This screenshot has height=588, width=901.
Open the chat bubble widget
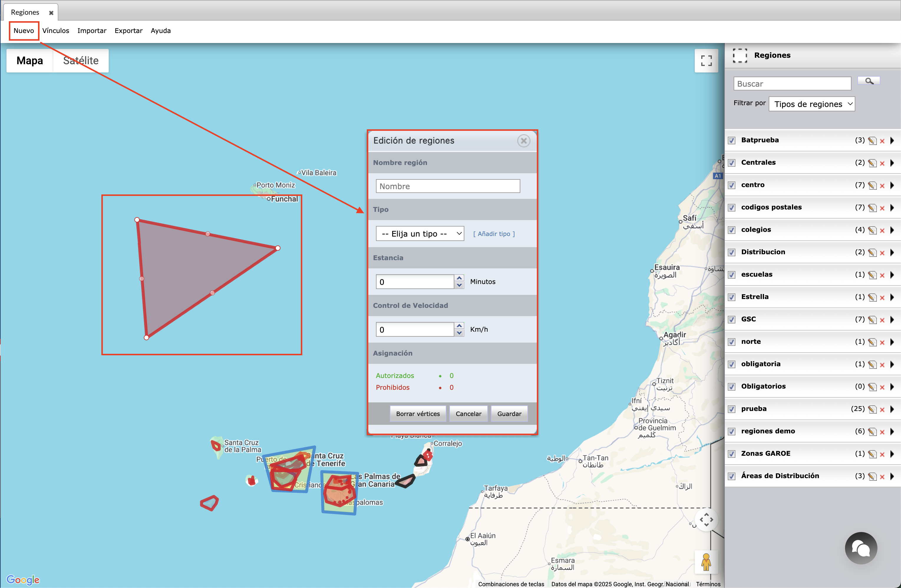861,548
